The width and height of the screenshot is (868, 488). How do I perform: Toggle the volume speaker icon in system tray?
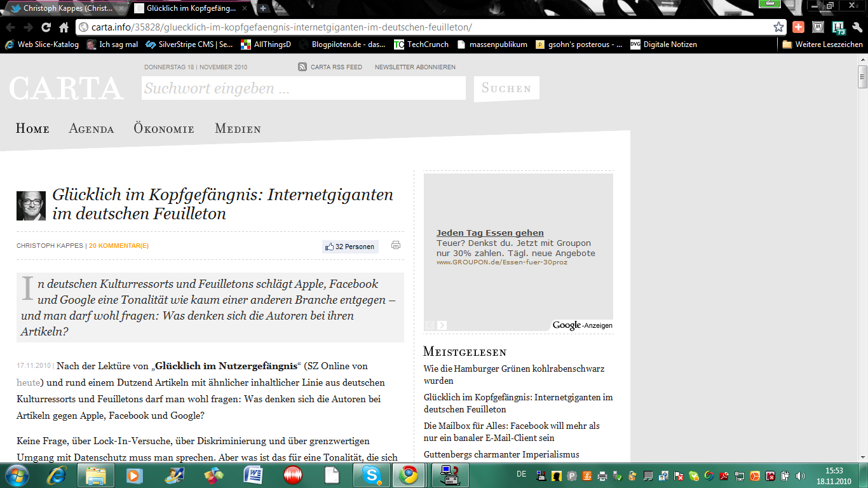pos(800,475)
